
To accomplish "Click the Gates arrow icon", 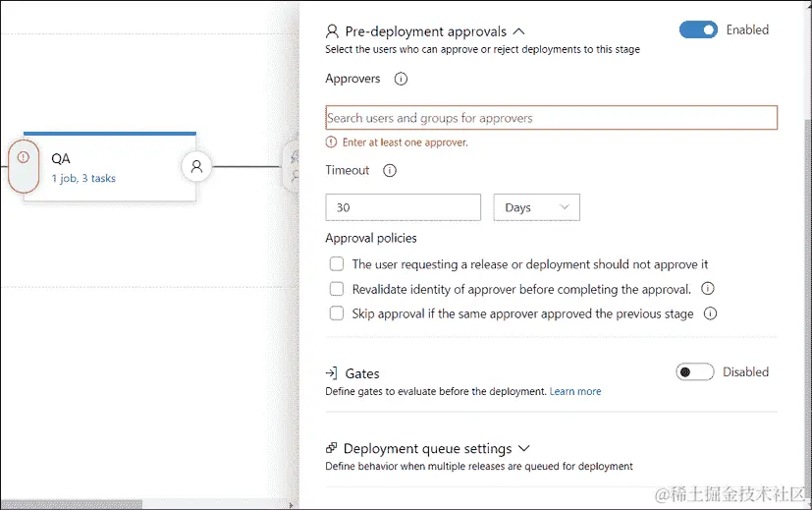I will (332, 373).
